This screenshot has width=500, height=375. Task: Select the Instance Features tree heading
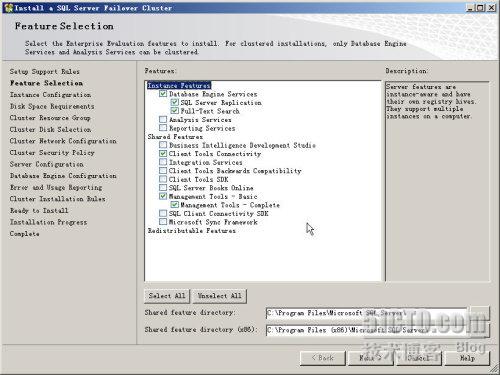pyautogui.click(x=179, y=85)
